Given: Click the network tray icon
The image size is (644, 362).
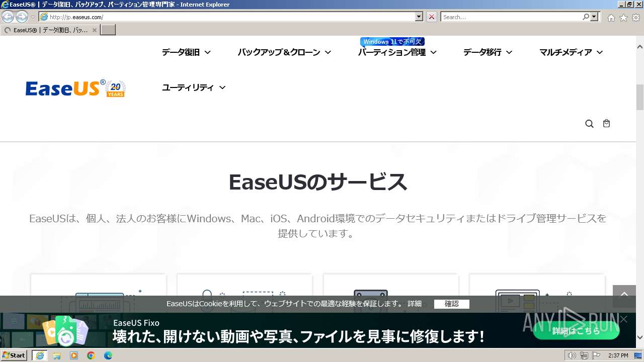Looking at the screenshot, I should pos(584,355).
